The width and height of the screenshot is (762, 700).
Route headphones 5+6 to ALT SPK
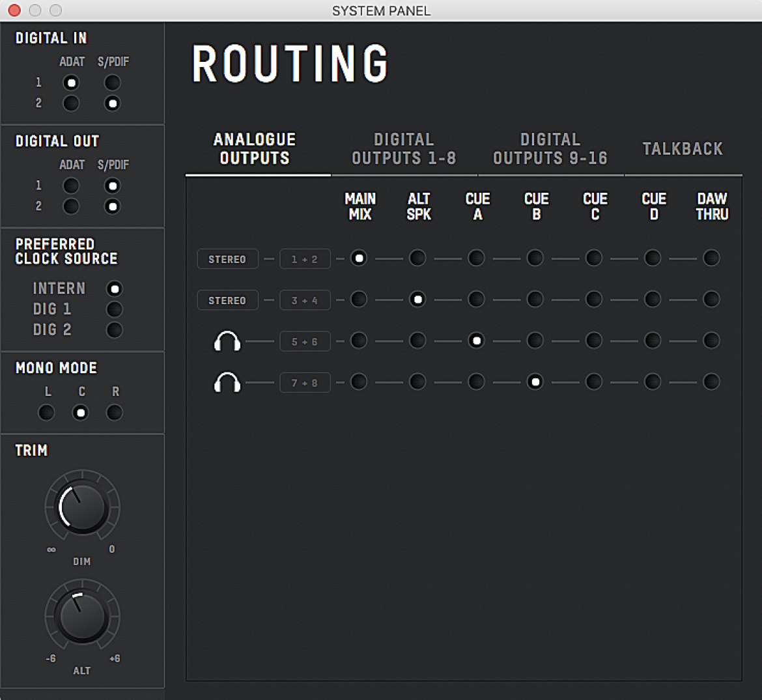[x=417, y=341]
